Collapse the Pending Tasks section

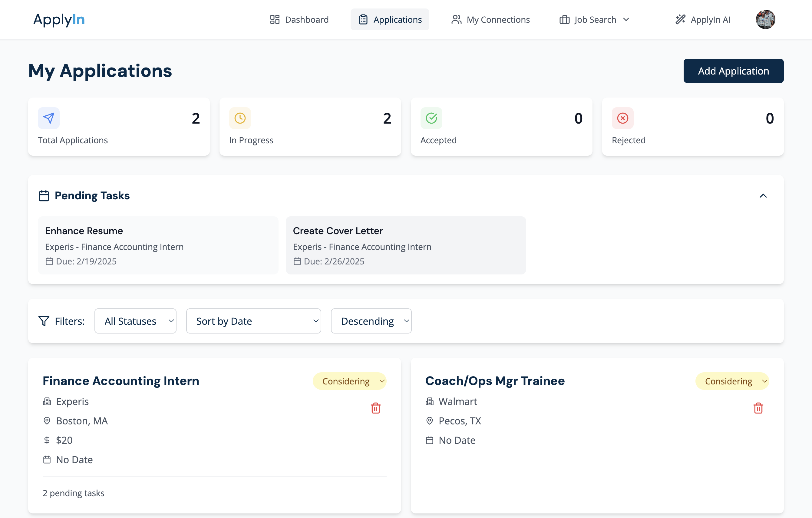pyautogui.click(x=763, y=196)
